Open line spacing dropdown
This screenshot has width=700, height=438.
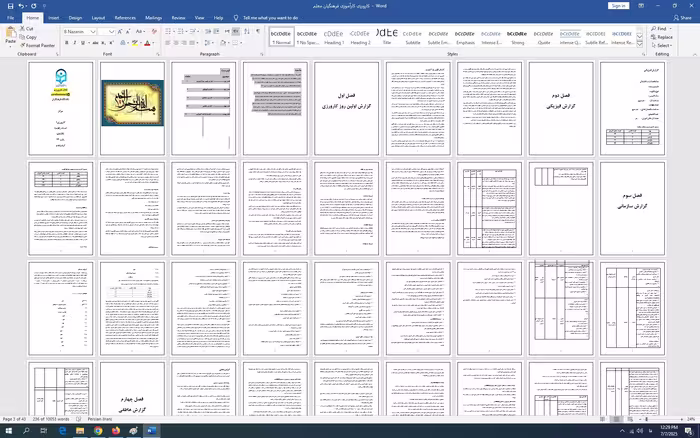pyautogui.click(x=208, y=43)
